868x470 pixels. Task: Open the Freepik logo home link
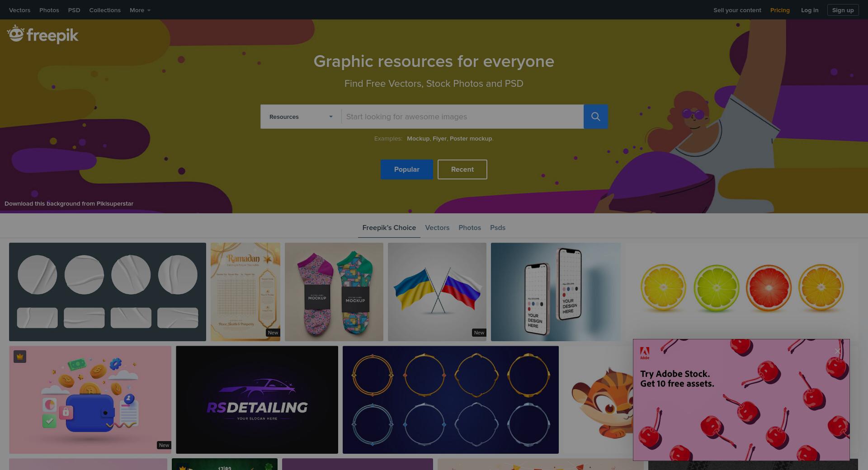pyautogui.click(x=42, y=34)
